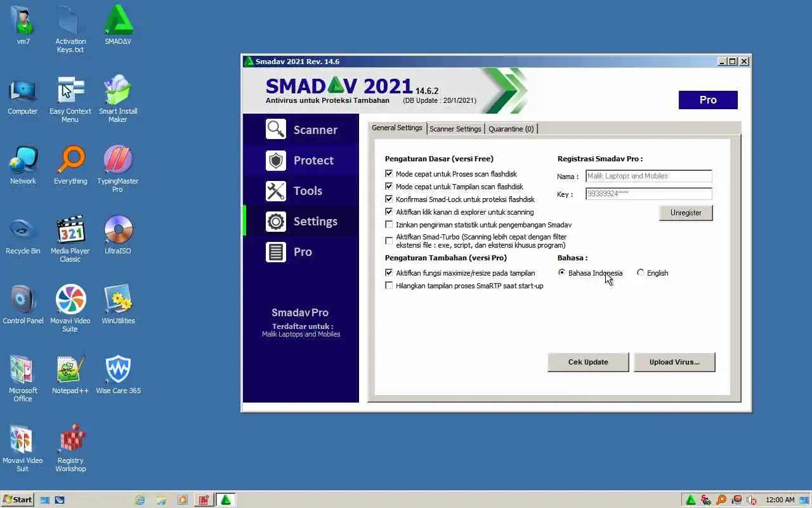The image size is (812, 508).
Task: Click Smadav green tray icon
Action: pos(690,500)
